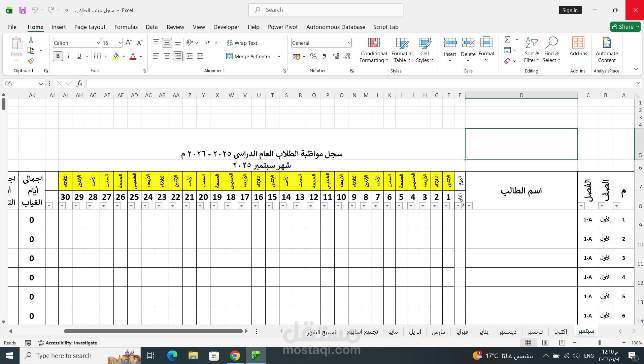
Task: Switch to Page Break Preview icon
Action: pyautogui.click(x=562, y=343)
